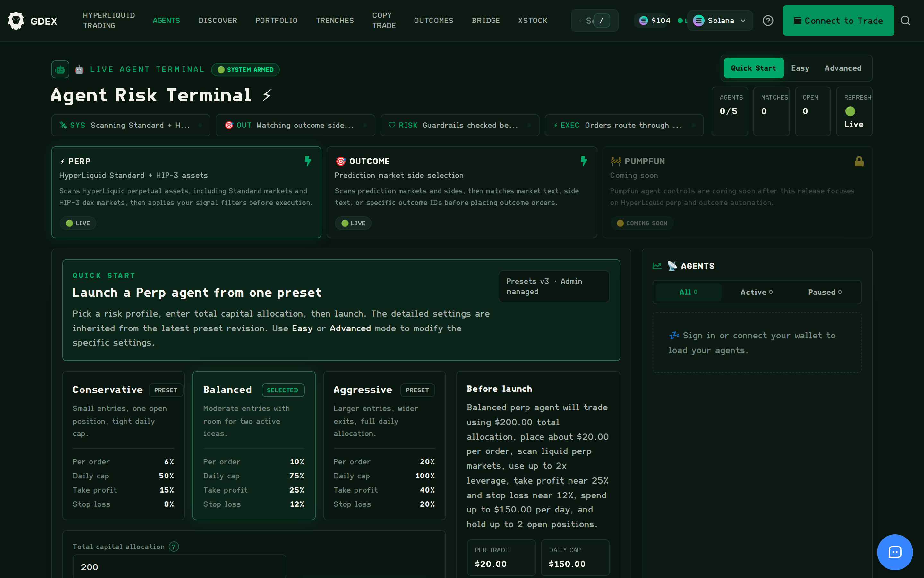Open the Outcomes nav link
This screenshot has height=578, width=924.
click(x=434, y=21)
